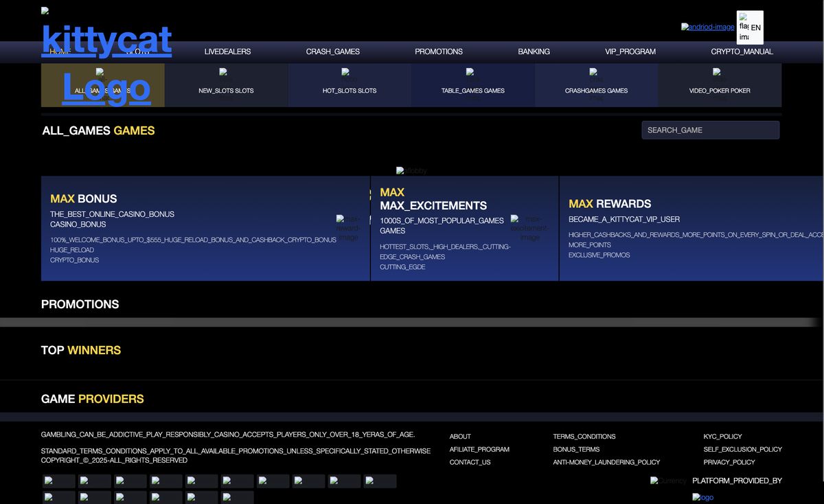This screenshot has height=504, width=824.
Task: Open the PRIVACY_POLICY footer link
Action: 729,463
